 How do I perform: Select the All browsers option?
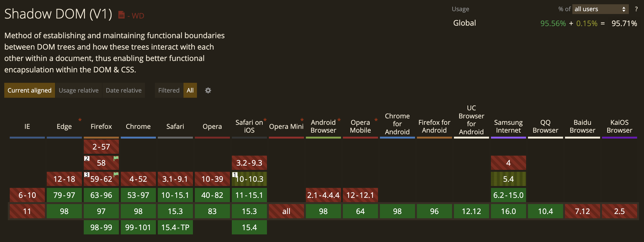pyautogui.click(x=190, y=90)
